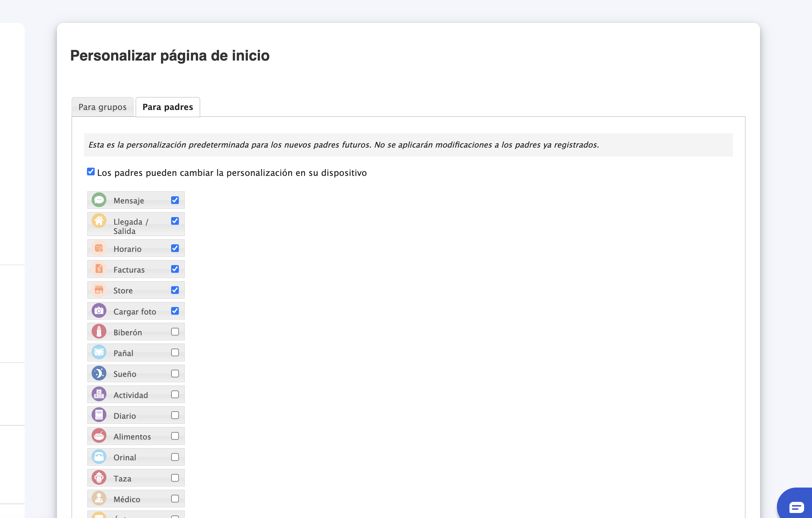The height and width of the screenshot is (518, 812).
Task: Click the Facturas invoice icon
Action: click(99, 269)
